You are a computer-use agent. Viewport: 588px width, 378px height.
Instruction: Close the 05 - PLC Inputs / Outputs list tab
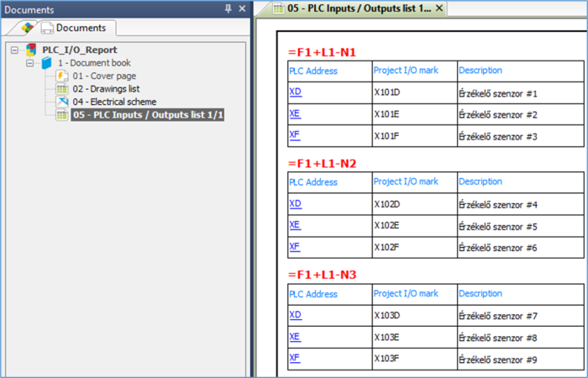[x=439, y=8]
